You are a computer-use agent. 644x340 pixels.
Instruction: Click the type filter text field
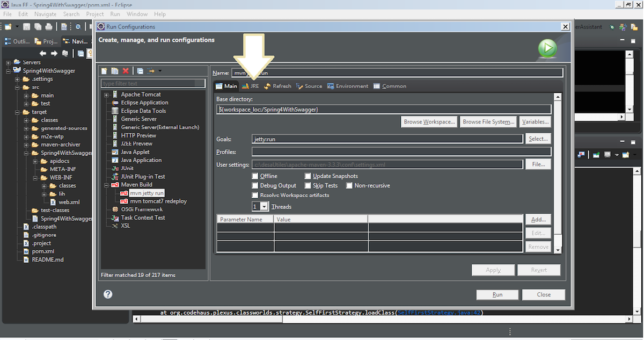[x=153, y=83]
